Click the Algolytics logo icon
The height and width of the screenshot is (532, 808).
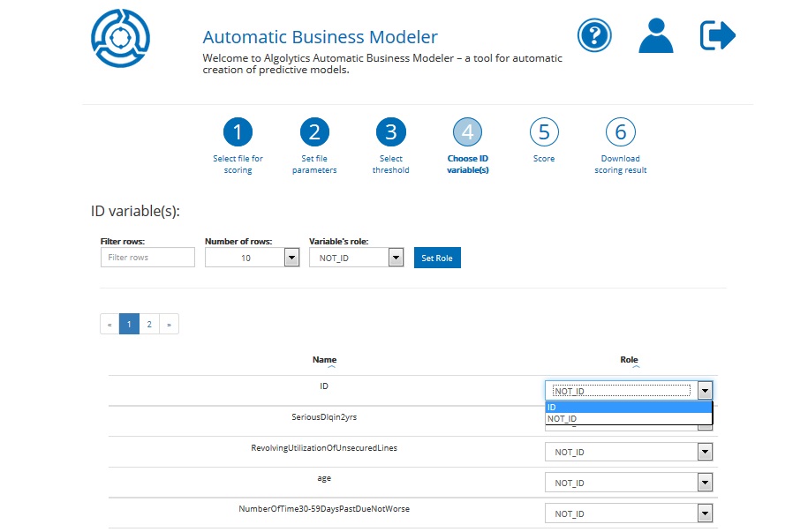tap(120, 38)
